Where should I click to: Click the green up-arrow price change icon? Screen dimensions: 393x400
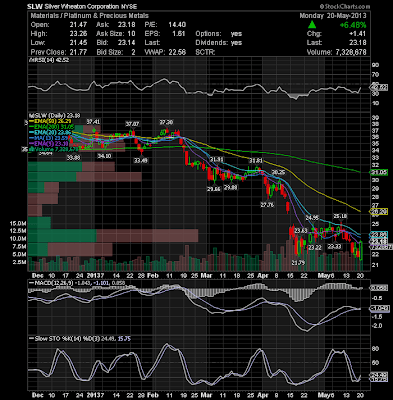(x=312, y=24)
